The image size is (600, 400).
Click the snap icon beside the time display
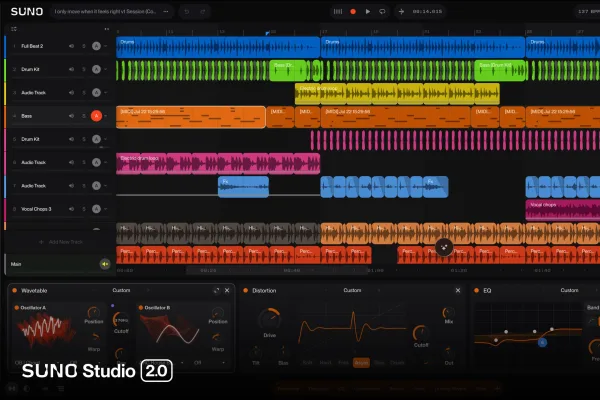point(401,11)
